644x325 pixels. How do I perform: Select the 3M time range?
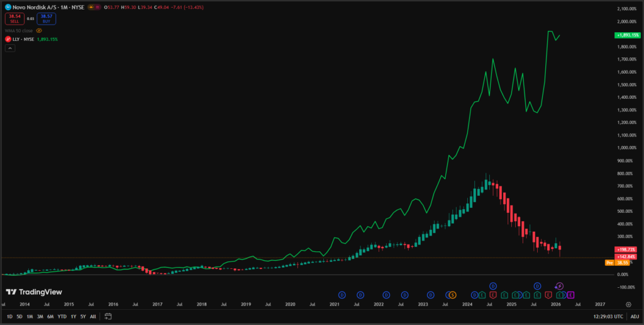pos(40,316)
